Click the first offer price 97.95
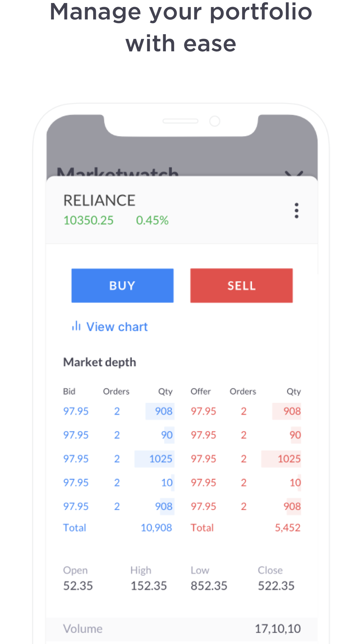 click(x=203, y=411)
